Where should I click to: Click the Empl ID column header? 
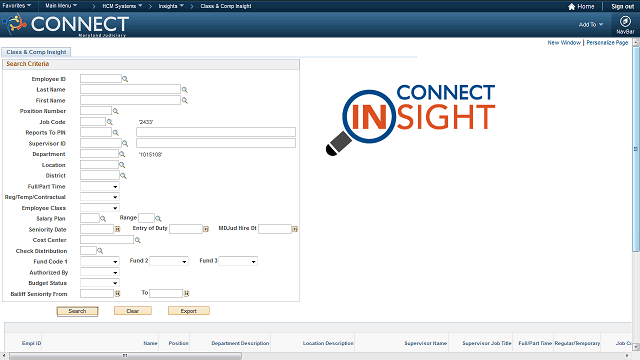point(31,343)
